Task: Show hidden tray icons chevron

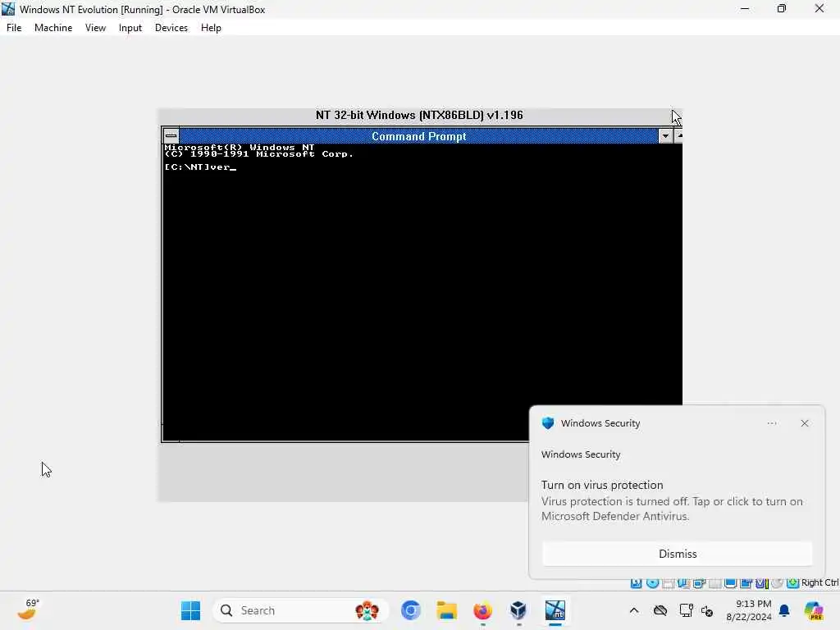Action: pos(634,610)
